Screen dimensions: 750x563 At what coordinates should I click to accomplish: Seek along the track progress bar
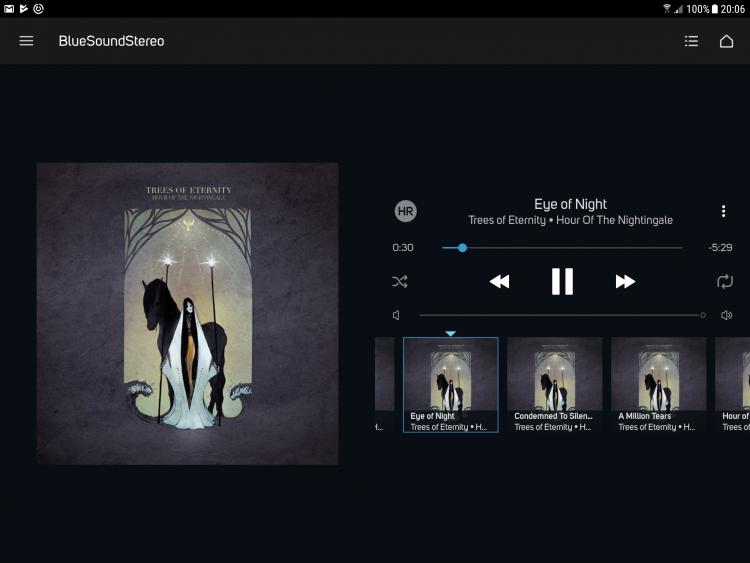coord(562,248)
